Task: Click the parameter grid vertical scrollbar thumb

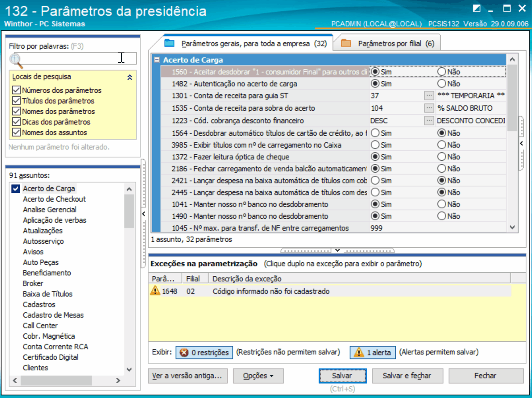Action: tap(512, 98)
